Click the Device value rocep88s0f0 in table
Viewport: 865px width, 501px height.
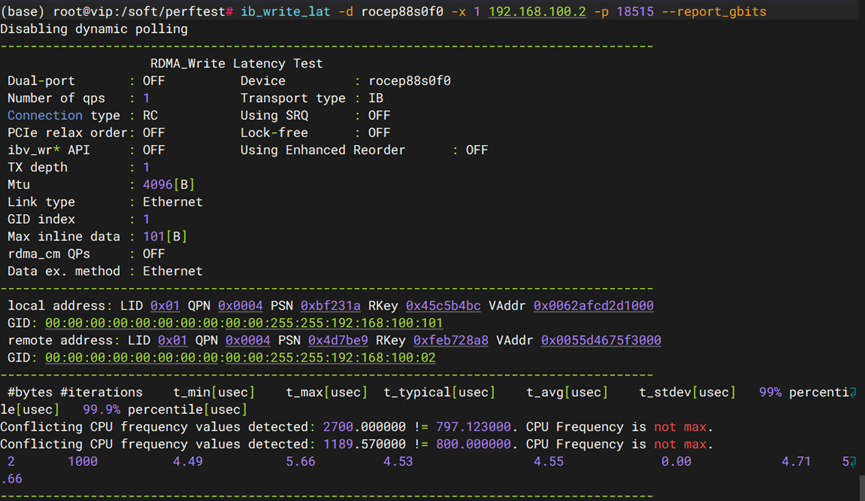pyautogui.click(x=409, y=81)
